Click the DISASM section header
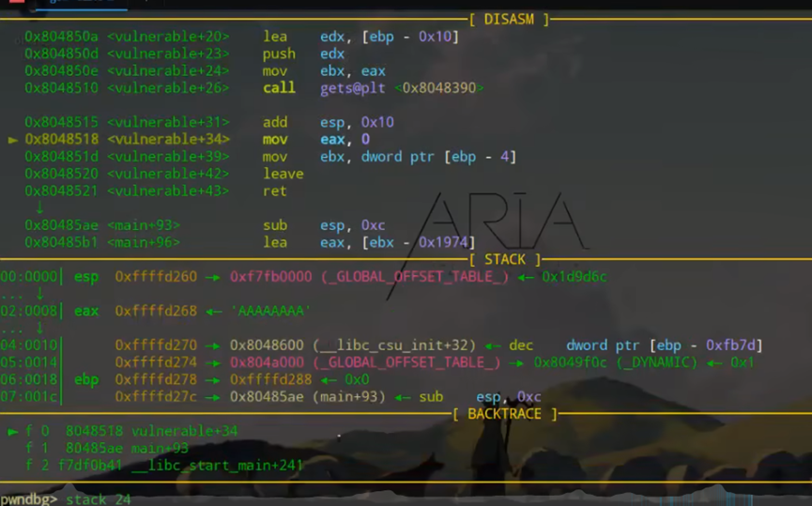The height and width of the screenshot is (506, 812). coord(516,19)
